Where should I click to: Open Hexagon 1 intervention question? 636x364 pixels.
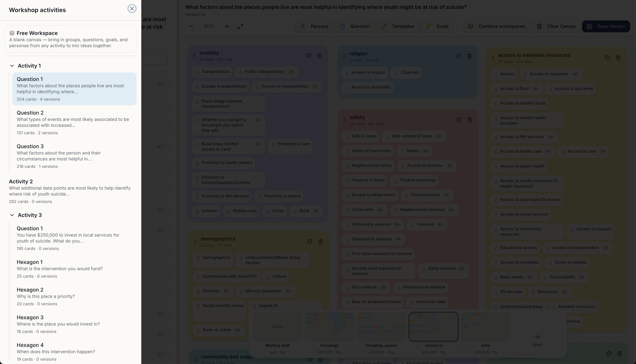click(x=74, y=269)
